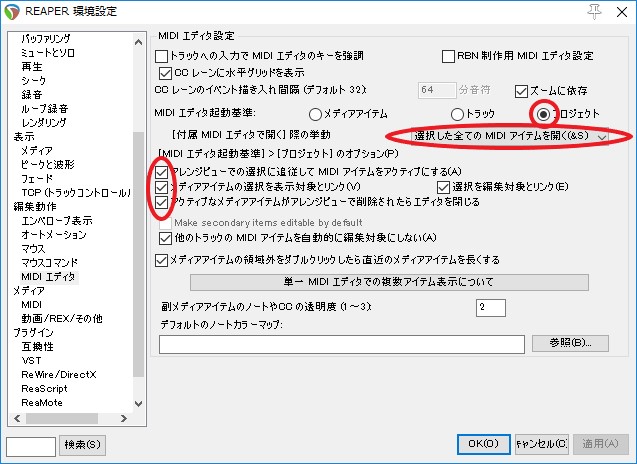Select 録音 in the settings tree
The width and height of the screenshot is (637, 464).
coord(32,95)
